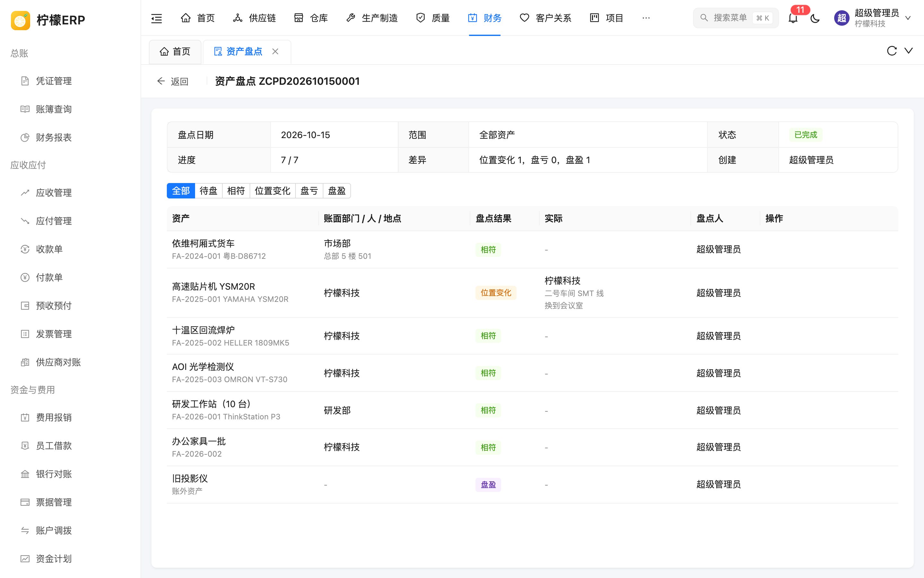The width and height of the screenshot is (924, 578).
Task: Open the 仓库 top menu
Action: click(x=311, y=18)
